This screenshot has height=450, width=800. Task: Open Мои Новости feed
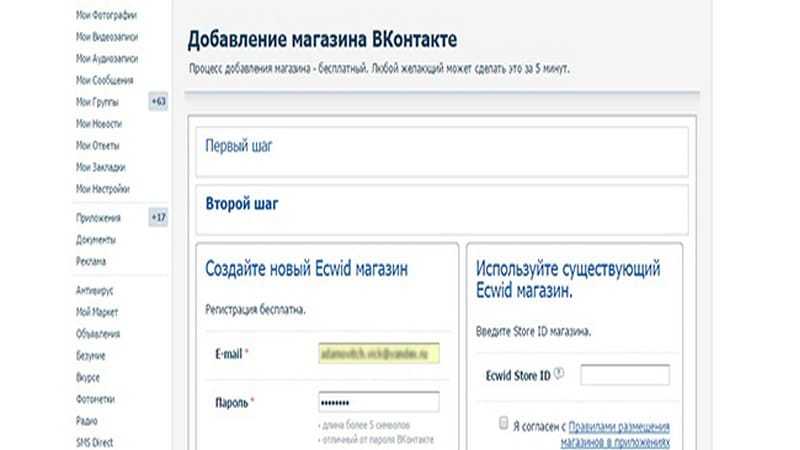(x=98, y=124)
